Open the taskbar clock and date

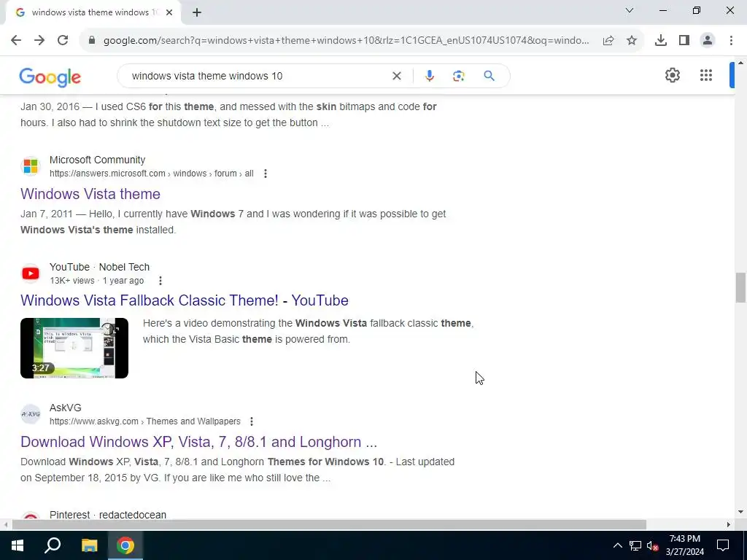tap(684, 545)
